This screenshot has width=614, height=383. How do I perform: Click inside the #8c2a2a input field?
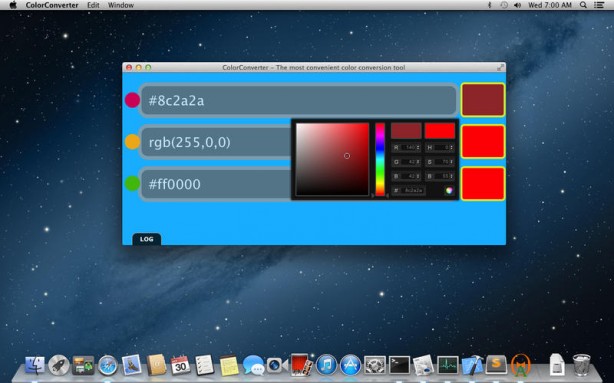pos(298,100)
